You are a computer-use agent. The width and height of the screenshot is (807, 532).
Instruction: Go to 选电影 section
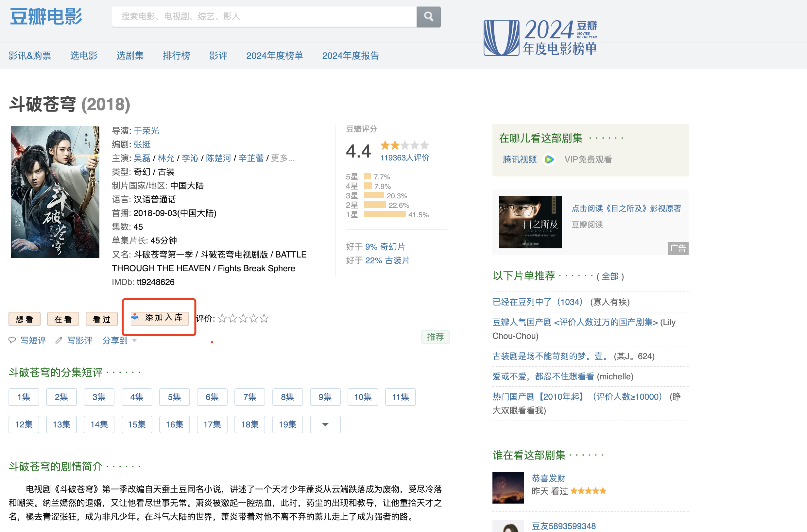click(84, 56)
